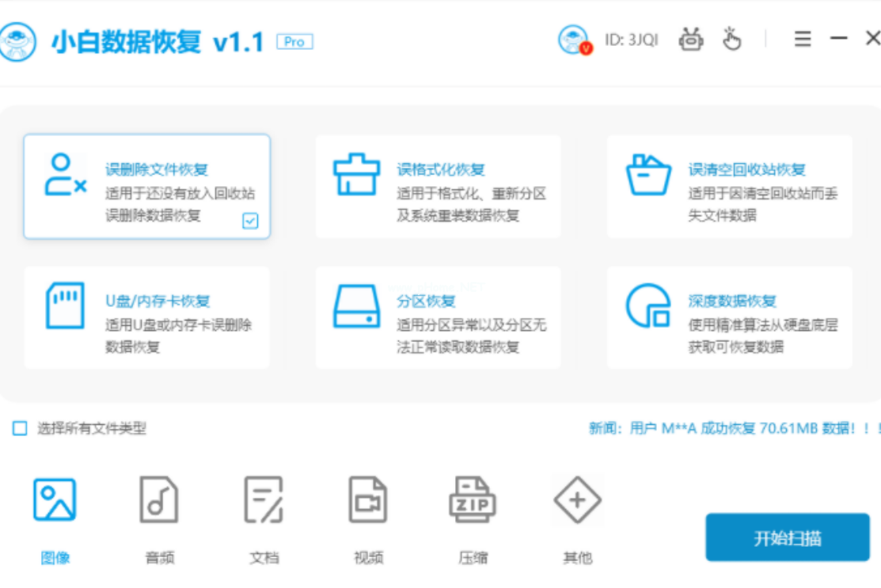This screenshot has height=588, width=881.
Task: Choose the 视频 video file type icon
Action: pyautogui.click(x=368, y=499)
